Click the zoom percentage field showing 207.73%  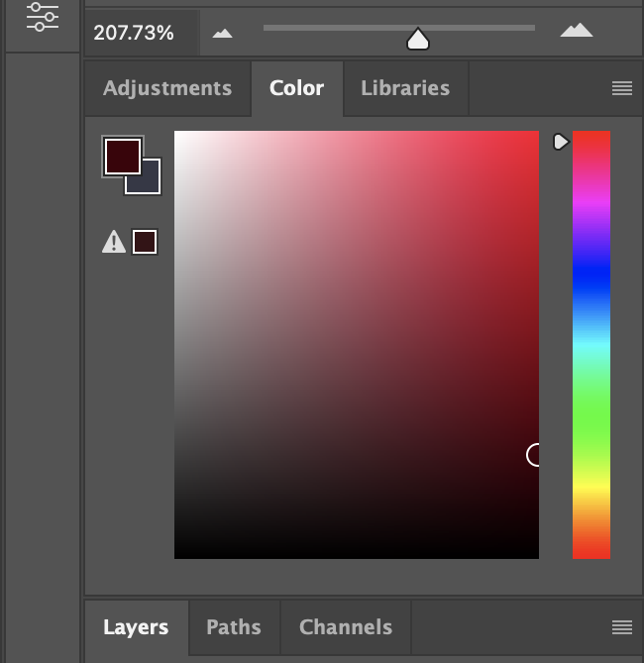coord(135,33)
